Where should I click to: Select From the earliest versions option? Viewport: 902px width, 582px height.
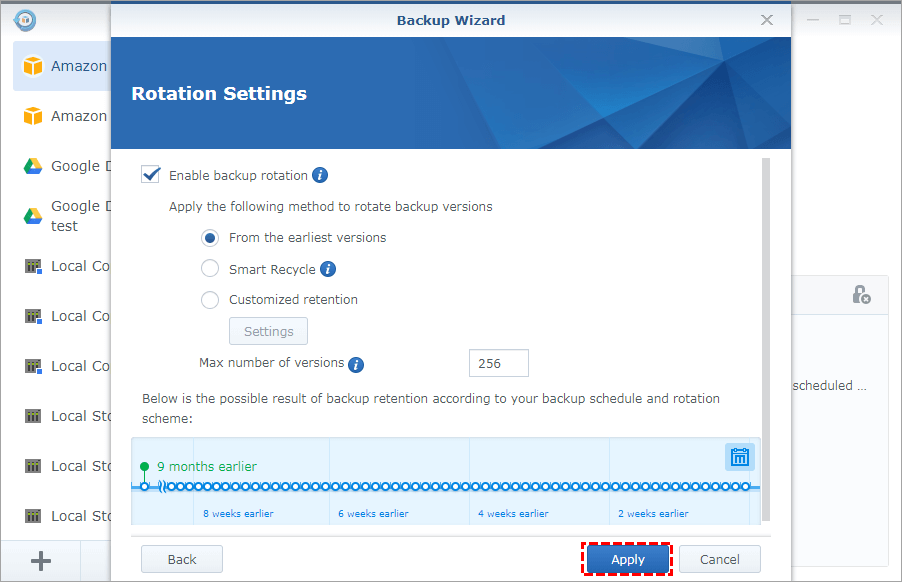tap(210, 238)
